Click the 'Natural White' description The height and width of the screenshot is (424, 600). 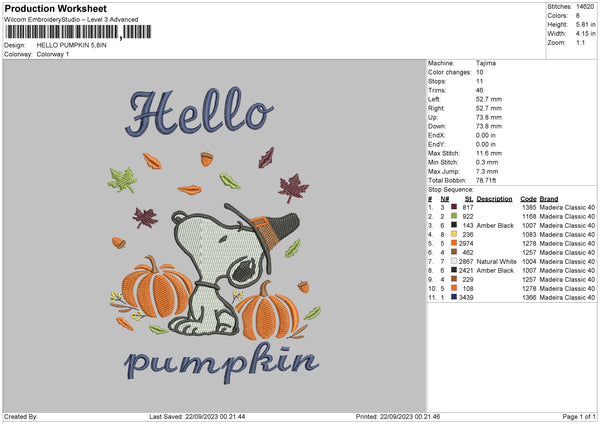[497, 261]
